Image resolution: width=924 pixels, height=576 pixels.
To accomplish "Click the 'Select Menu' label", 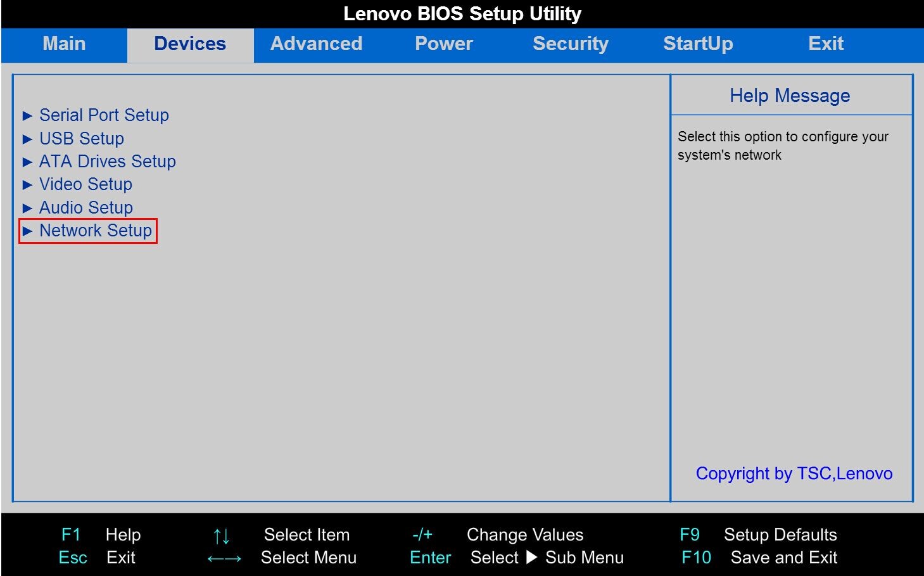I will coord(308,558).
